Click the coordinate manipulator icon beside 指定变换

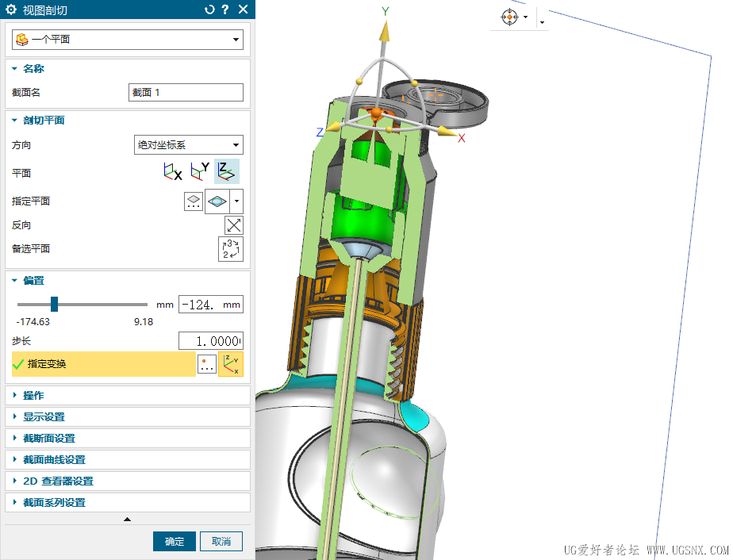(231, 365)
